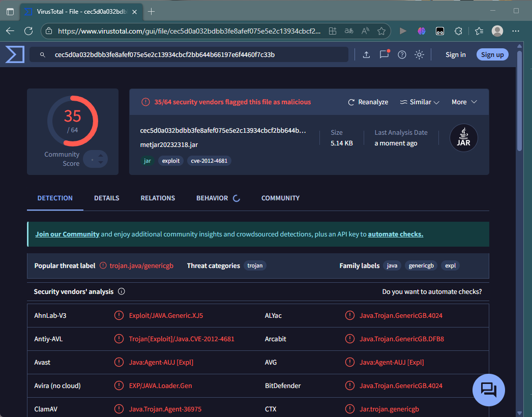Viewport: 532px width, 417px height.
Task: Click the colorful Copilot brain icon
Action: tap(422, 31)
